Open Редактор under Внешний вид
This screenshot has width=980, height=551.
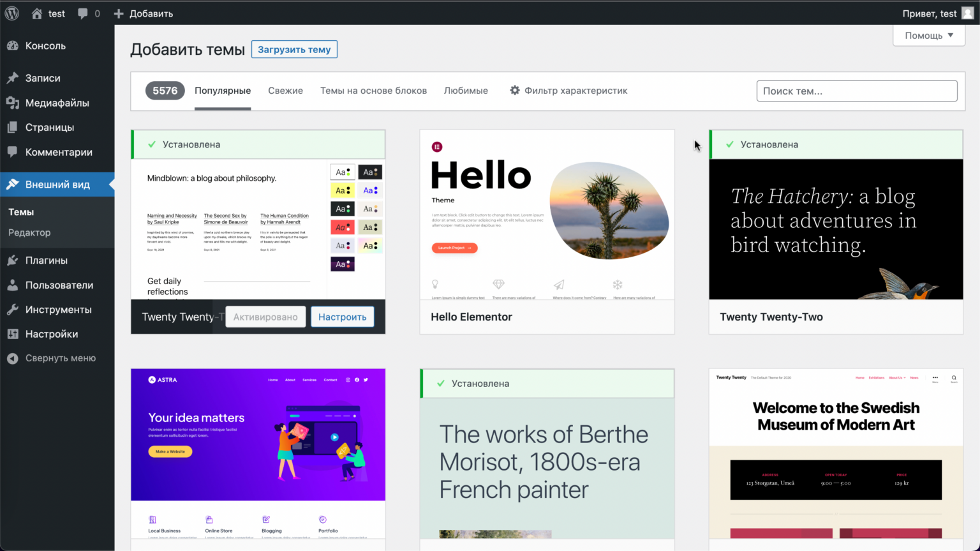coord(29,232)
